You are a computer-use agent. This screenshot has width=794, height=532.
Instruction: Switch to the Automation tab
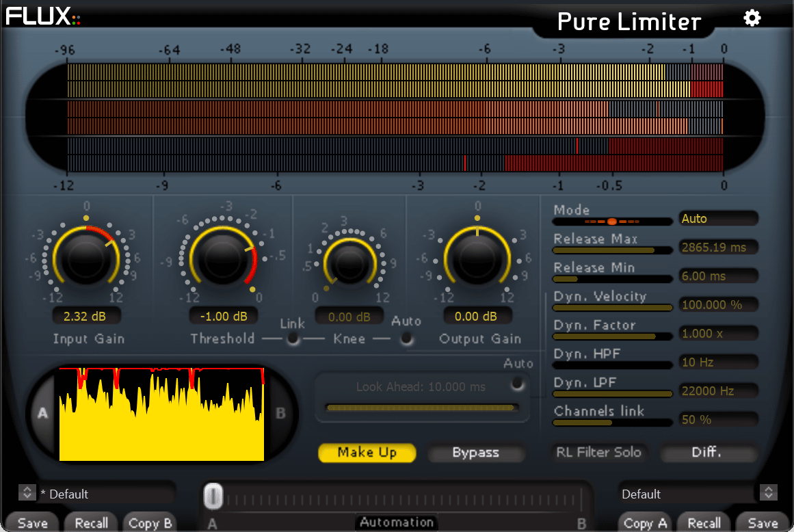click(x=397, y=522)
